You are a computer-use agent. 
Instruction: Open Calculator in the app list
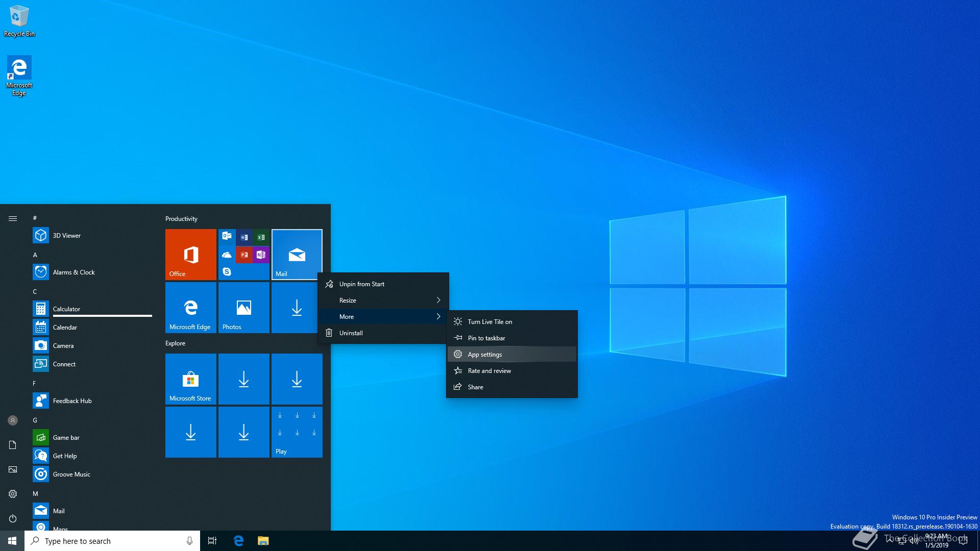pos(92,309)
